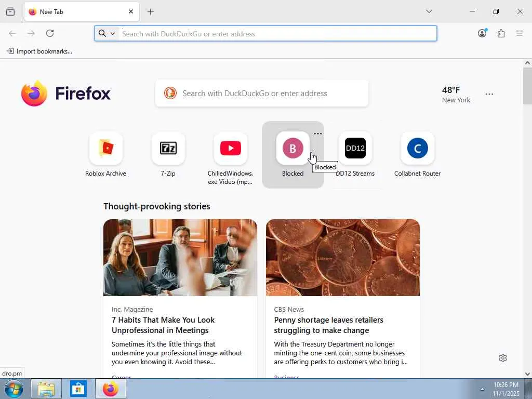Click the DuckDuckGo logo in search box
Screen dimensions: 532x399
(x=170, y=93)
